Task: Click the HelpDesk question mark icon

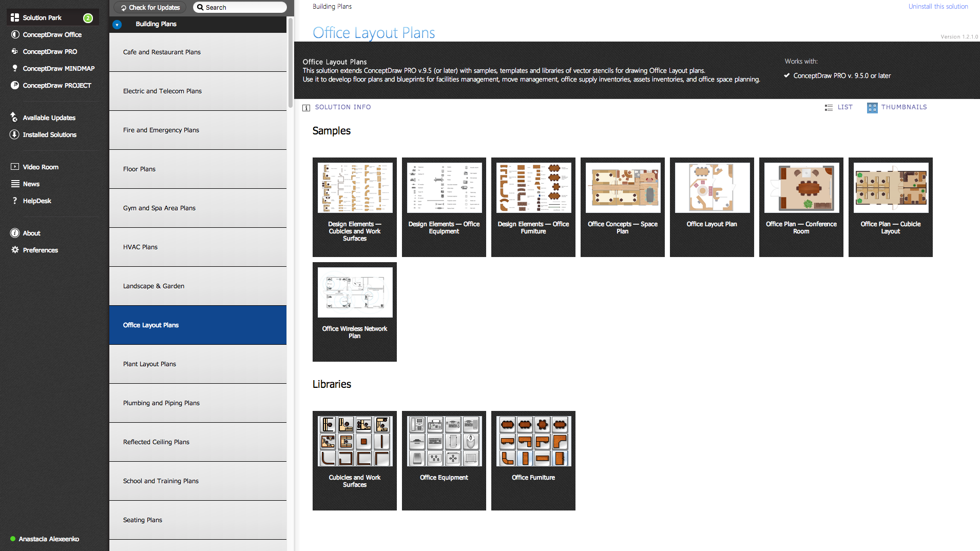Action: coord(15,201)
